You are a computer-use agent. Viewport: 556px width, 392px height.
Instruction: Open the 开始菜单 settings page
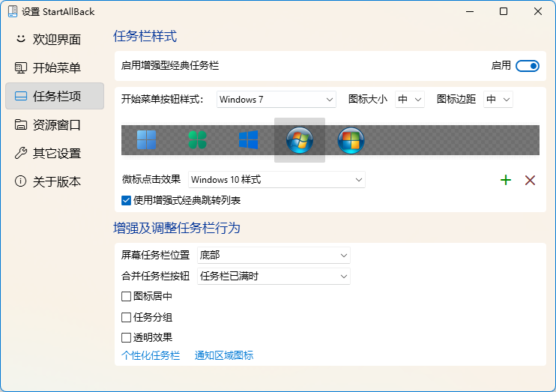tap(55, 67)
